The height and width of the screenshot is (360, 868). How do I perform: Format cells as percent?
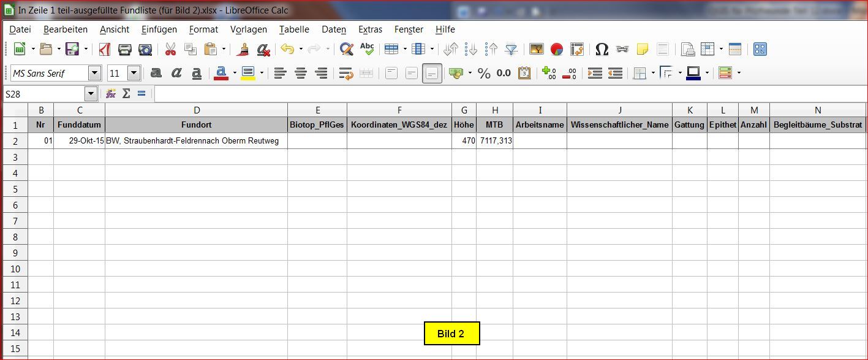tap(484, 74)
